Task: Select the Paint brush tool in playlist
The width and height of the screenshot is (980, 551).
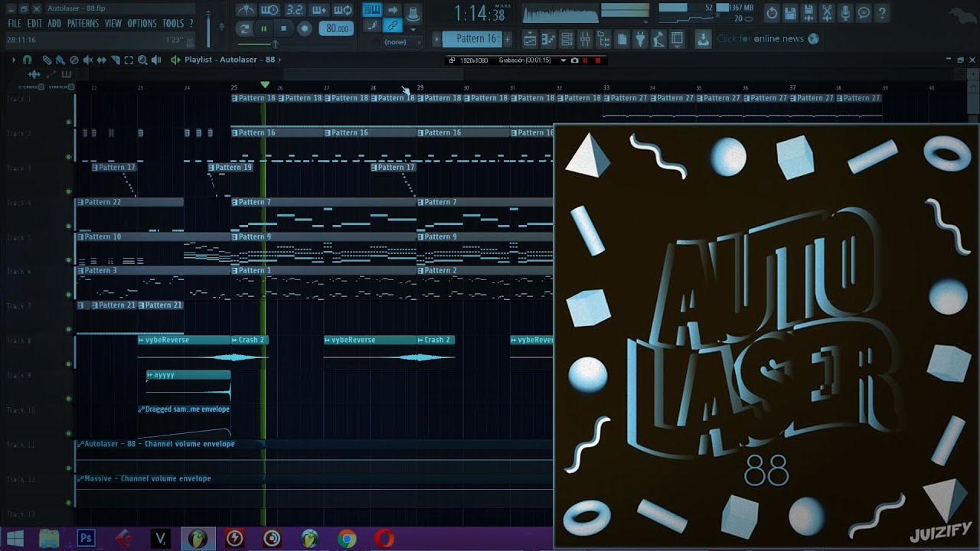Action: [60, 60]
